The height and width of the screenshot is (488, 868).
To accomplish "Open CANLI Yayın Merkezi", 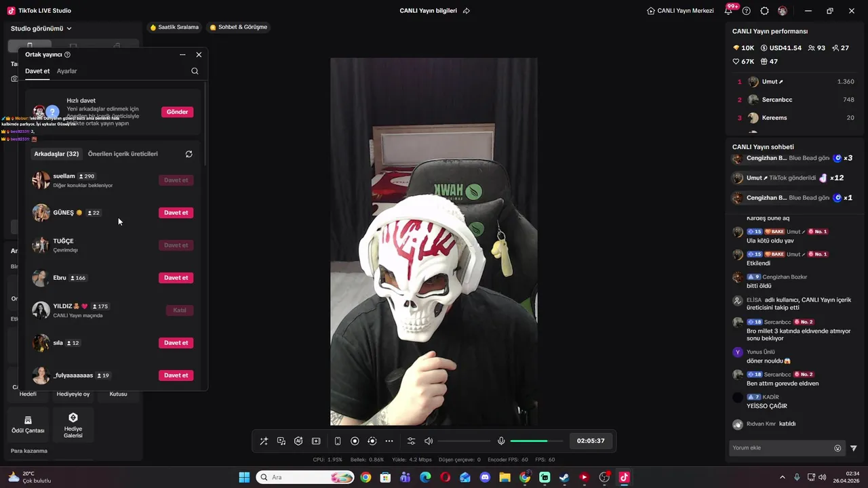I will 680,11.
